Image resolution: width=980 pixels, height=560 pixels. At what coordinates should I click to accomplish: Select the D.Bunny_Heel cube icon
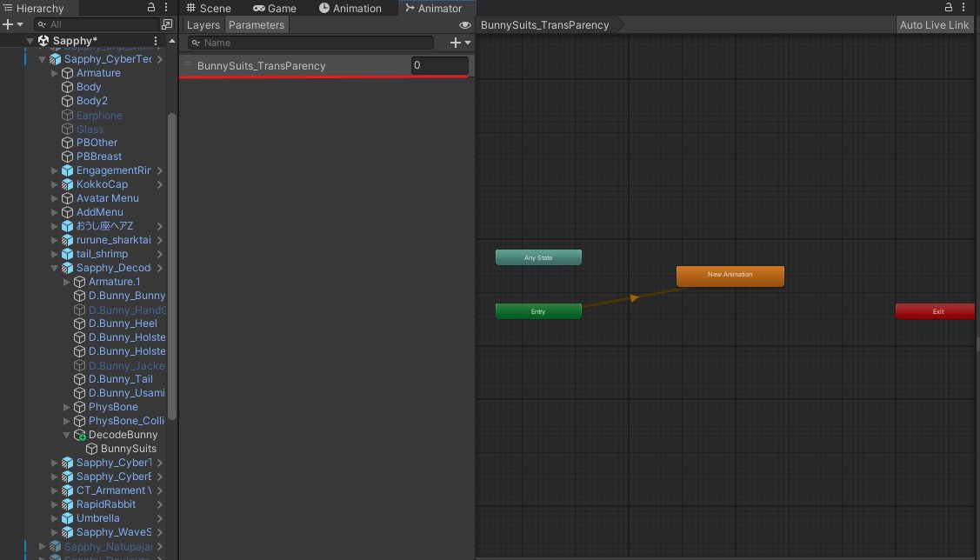(x=79, y=323)
